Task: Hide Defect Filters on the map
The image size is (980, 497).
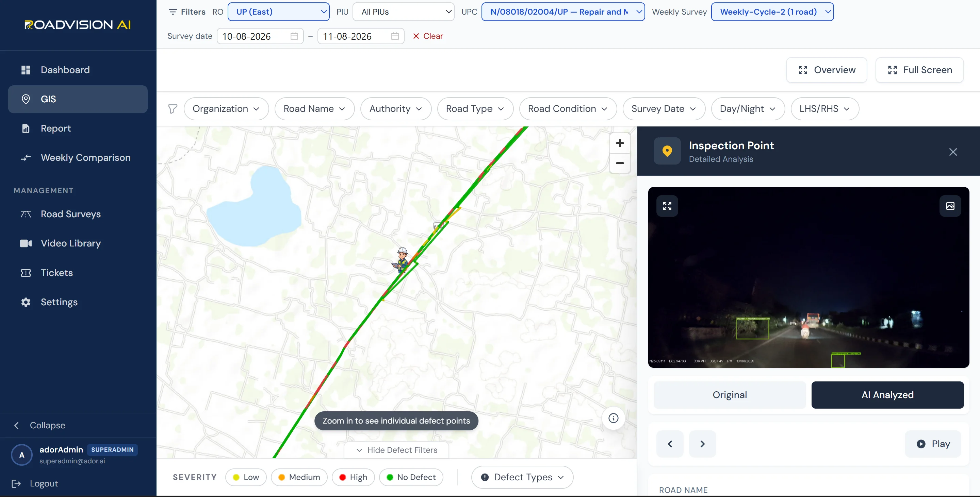Action: point(396,450)
